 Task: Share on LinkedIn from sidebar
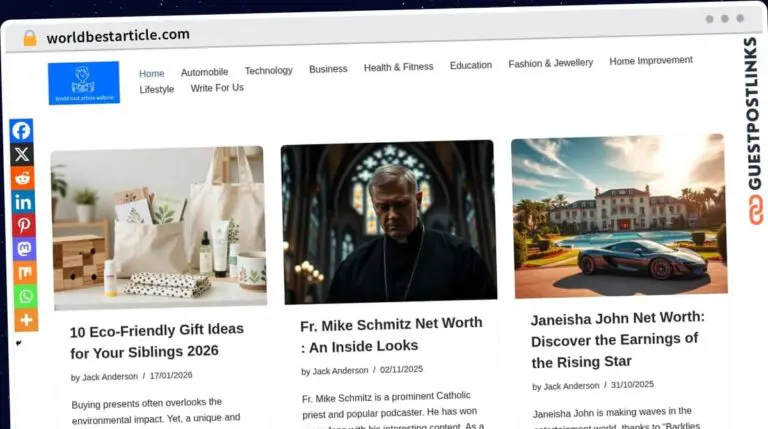[22, 202]
